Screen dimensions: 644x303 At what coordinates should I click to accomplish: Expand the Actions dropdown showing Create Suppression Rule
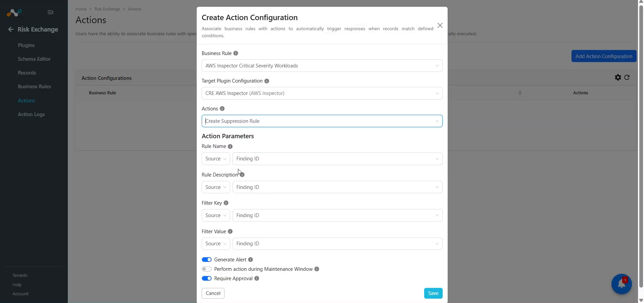pyautogui.click(x=322, y=121)
